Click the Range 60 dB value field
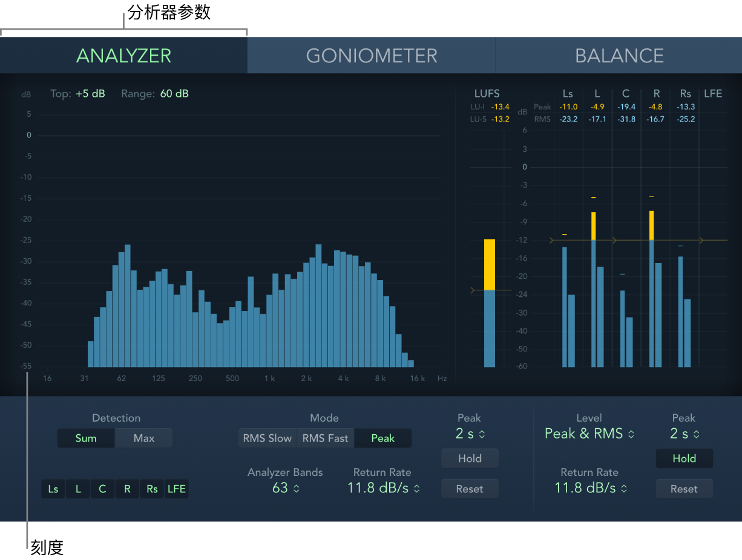 [x=174, y=94]
